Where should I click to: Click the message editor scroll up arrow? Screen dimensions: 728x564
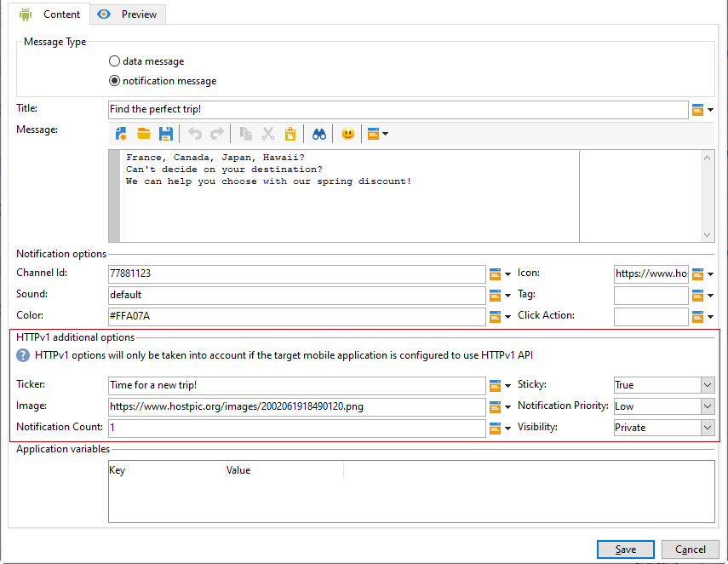(707, 158)
